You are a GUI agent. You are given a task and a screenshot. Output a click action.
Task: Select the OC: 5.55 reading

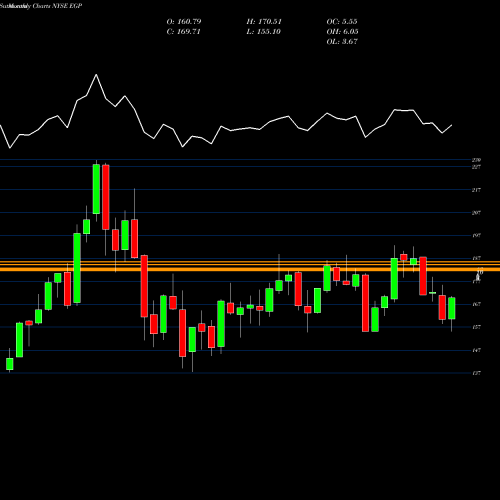342,22
